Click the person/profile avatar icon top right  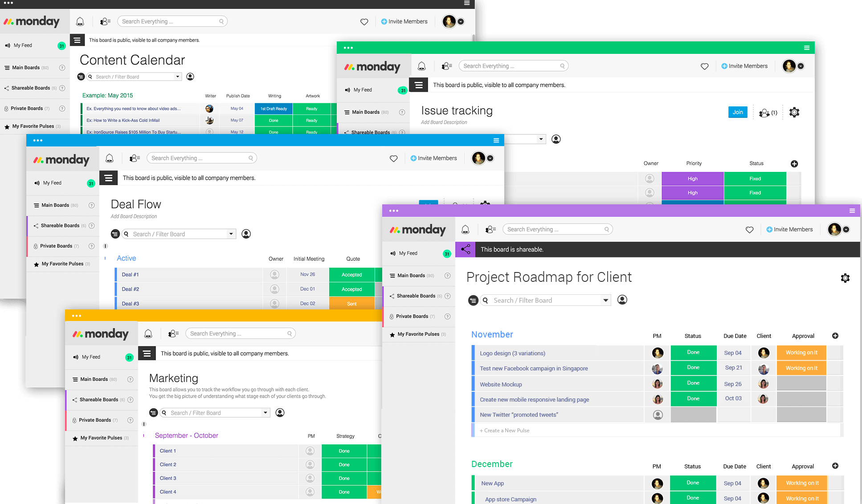coord(836,230)
